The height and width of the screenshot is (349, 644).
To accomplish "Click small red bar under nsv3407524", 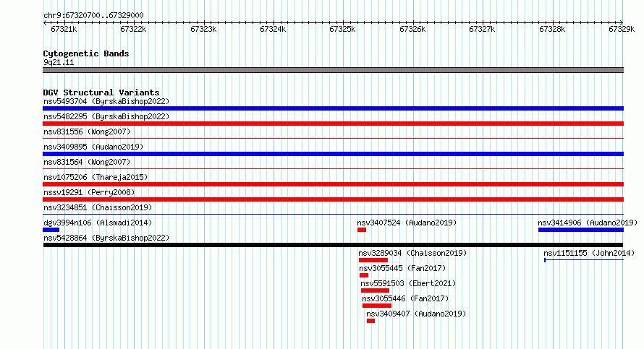I will (361, 230).
